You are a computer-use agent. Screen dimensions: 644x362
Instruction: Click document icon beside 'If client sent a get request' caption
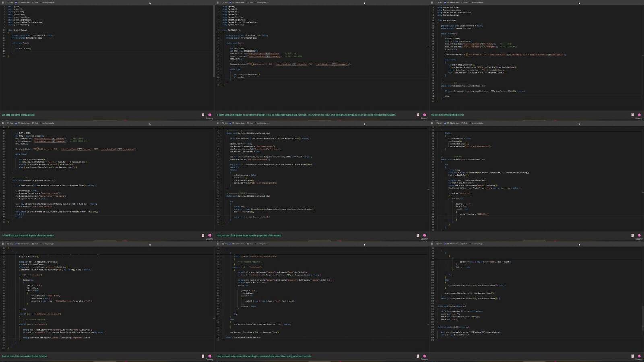(418, 115)
